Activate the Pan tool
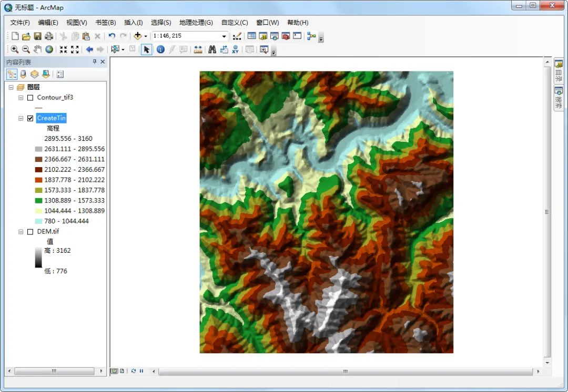 pos(37,49)
